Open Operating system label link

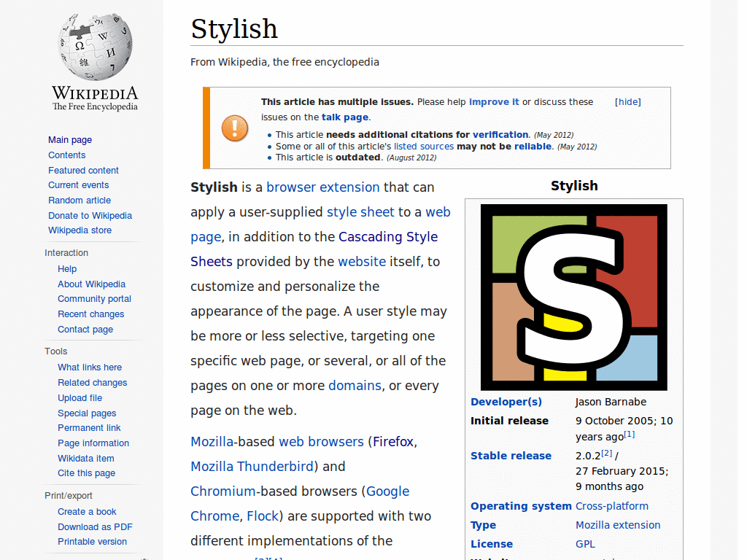tap(521, 506)
